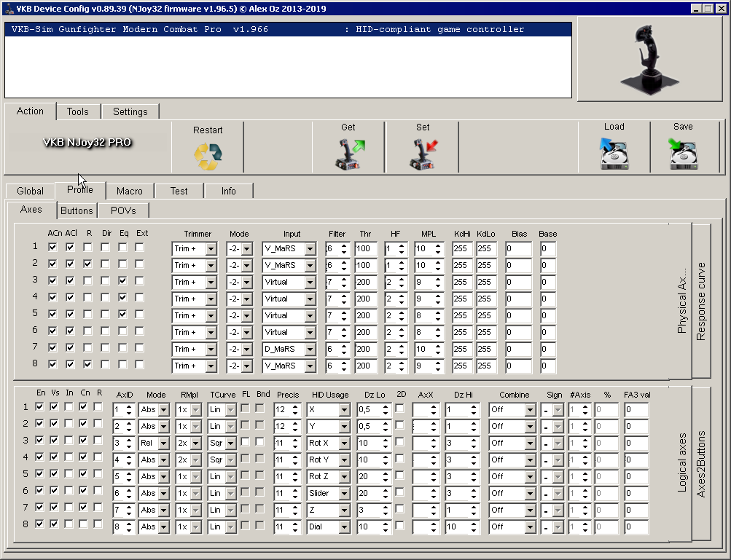Screen dimensions: 731x560
Task: Click Thr field for physical axis 2
Action: 366,266
